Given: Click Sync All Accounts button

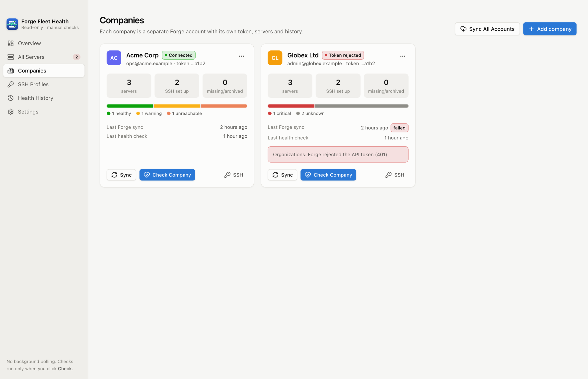Looking at the screenshot, I should (x=487, y=29).
